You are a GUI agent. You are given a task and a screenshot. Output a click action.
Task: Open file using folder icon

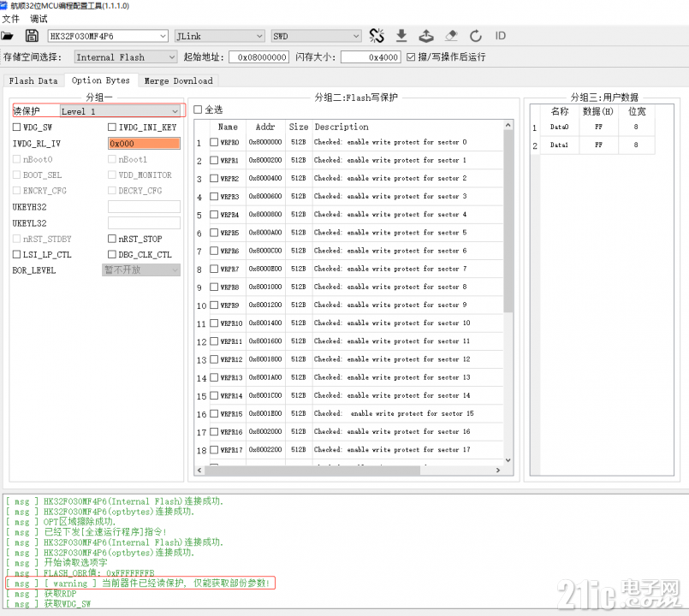click(x=7, y=36)
